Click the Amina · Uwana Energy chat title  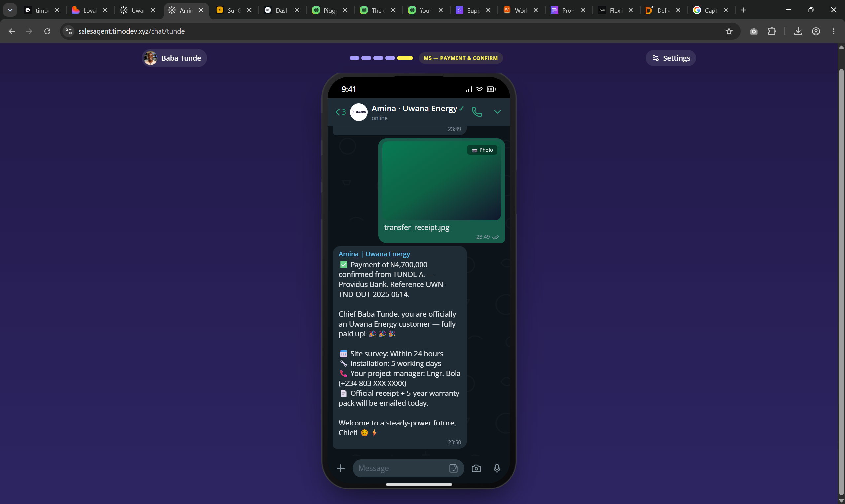(414, 108)
